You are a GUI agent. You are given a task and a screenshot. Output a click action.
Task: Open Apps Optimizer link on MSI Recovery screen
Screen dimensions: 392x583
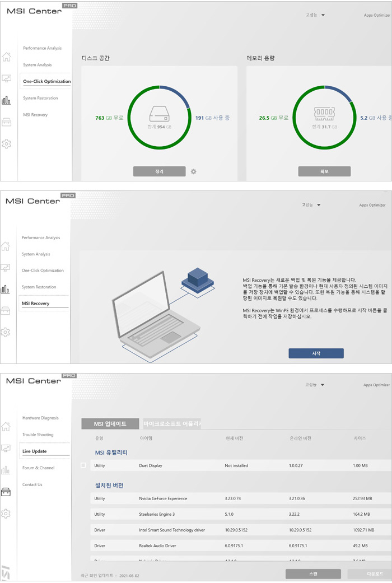click(x=372, y=205)
